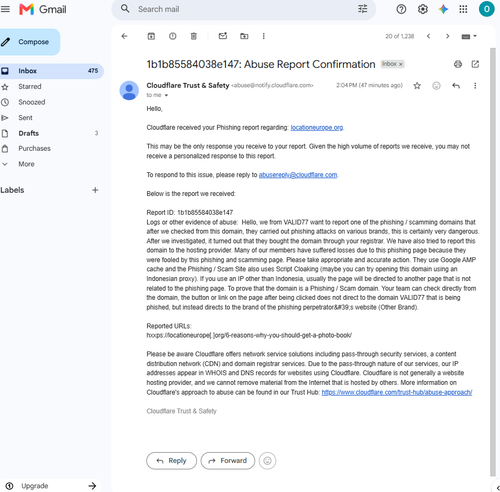Report this email as spam
This screenshot has height=492, width=500.
tap(173, 36)
